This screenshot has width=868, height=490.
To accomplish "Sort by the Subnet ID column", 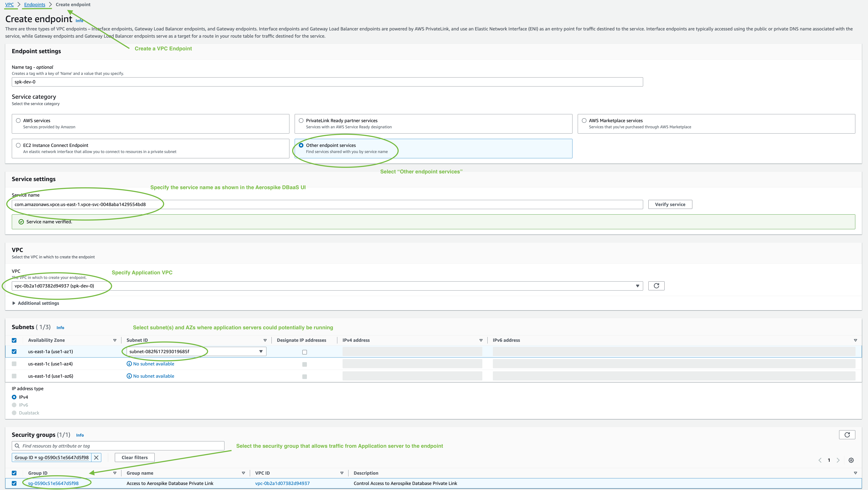I will (265, 340).
